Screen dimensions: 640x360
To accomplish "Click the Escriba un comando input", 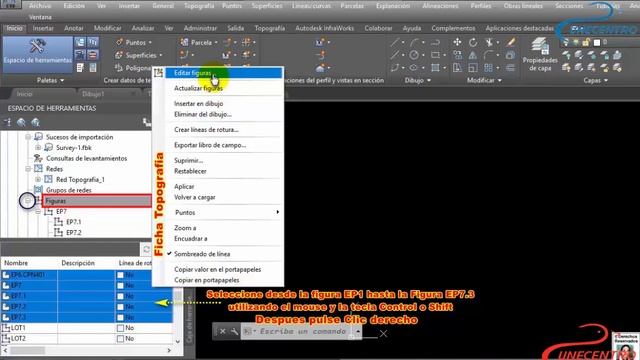I will coord(303,331).
